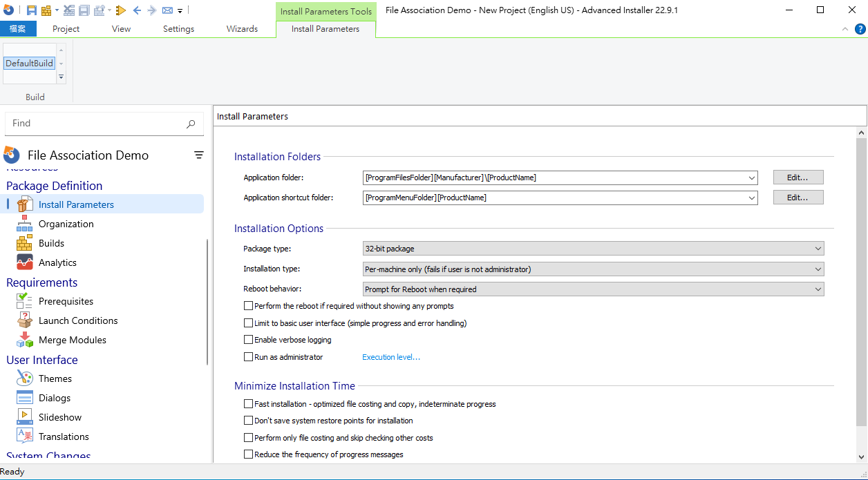
Task: Click the Builds bricks icon in tree
Action: (25, 243)
